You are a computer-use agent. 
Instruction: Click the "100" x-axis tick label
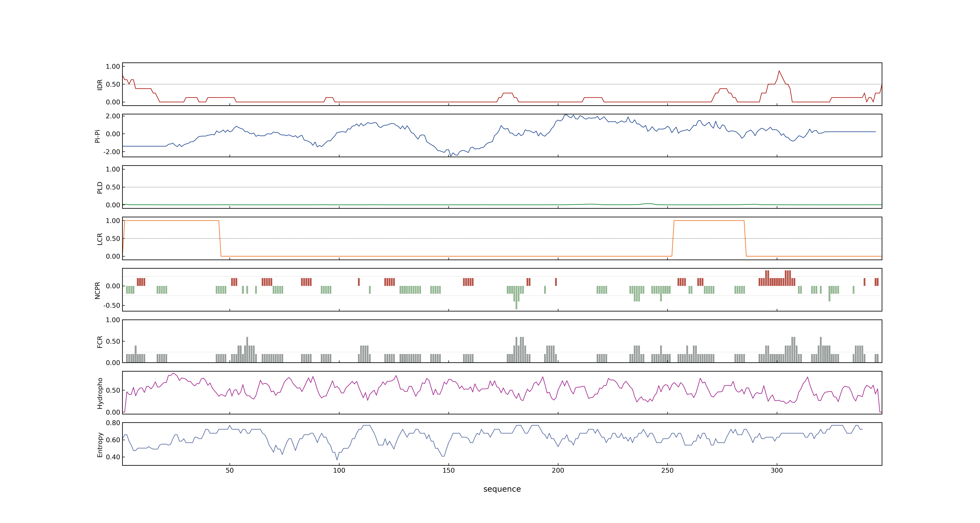(x=339, y=470)
